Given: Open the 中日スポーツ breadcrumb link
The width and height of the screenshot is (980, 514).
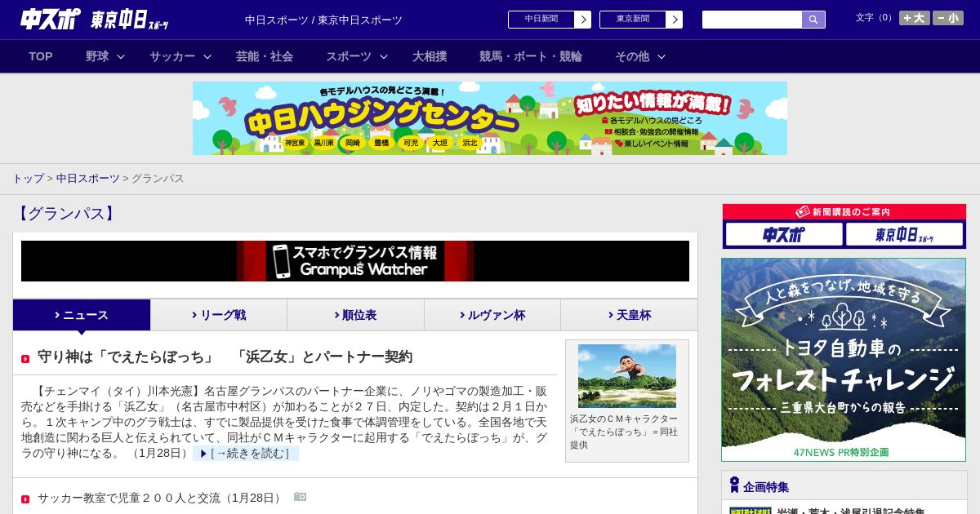Looking at the screenshot, I should 87,178.
